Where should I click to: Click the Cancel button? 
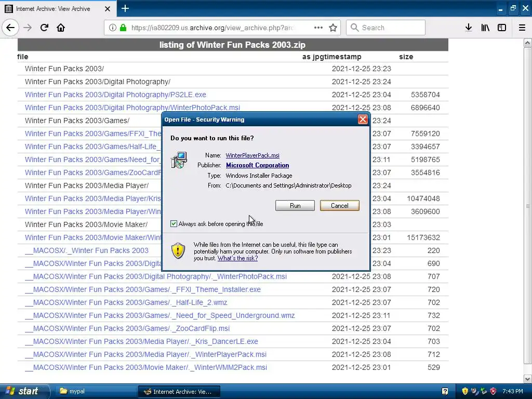click(x=339, y=206)
